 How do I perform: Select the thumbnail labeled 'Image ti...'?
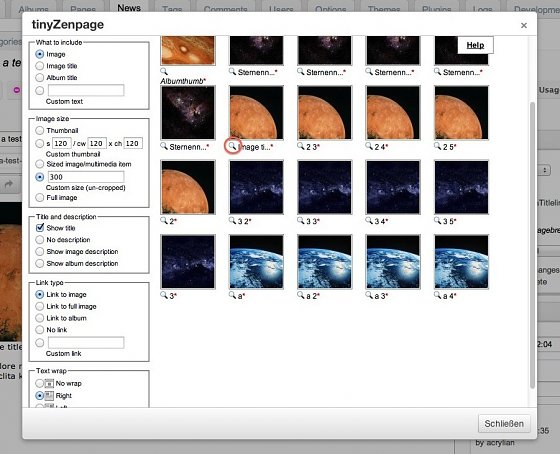click(256, 113)
